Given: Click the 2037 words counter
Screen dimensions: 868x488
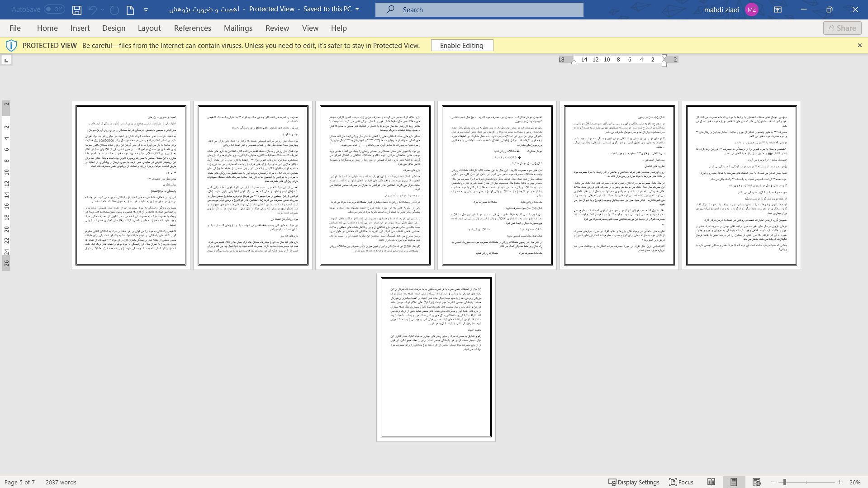Looking at the screenshot, I should pos(61,482).
